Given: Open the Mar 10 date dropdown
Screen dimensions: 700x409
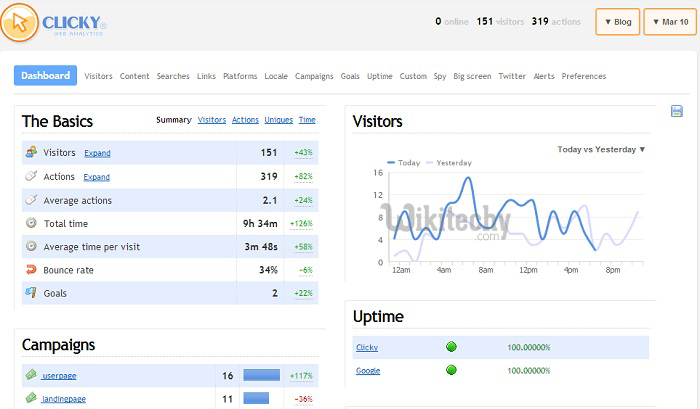Looking at the screenshot, I should pyautogui.click(x=665, y=21).
